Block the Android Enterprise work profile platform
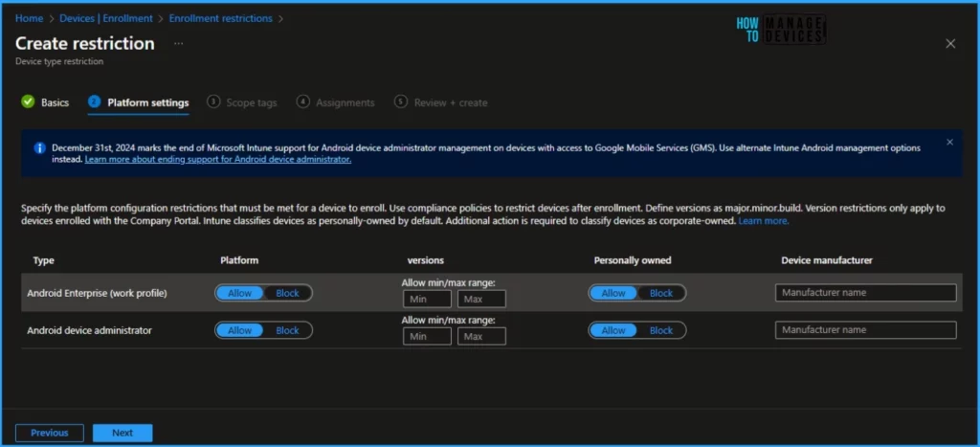This screenshot has height=447, width=980. 287,293
